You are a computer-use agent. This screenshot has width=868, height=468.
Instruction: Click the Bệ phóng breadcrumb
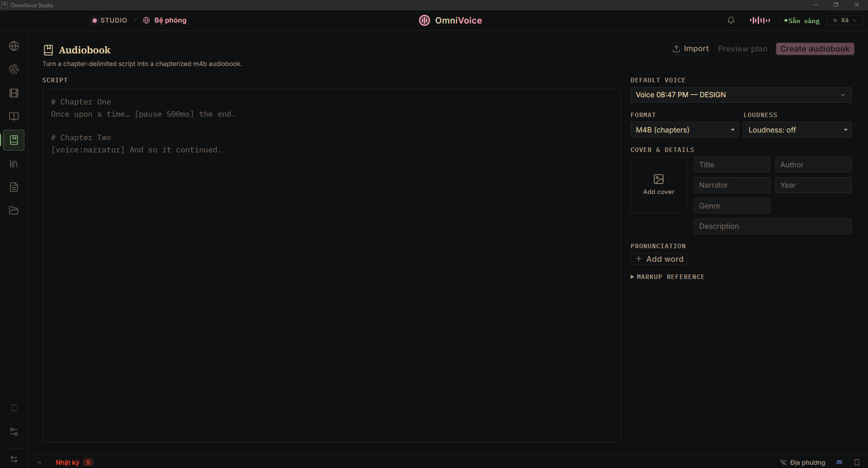170,20
